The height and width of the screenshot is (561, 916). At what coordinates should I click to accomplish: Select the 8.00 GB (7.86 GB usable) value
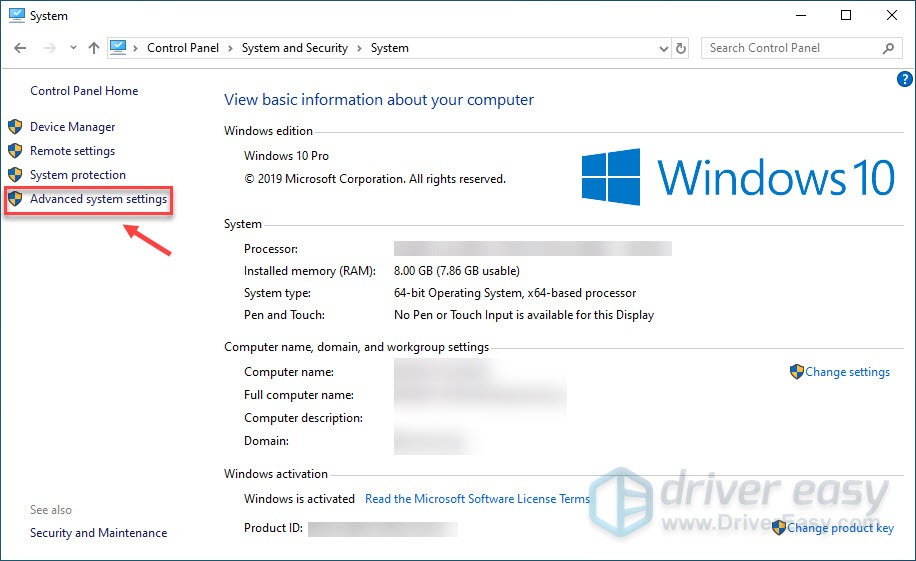pos(457,271)
